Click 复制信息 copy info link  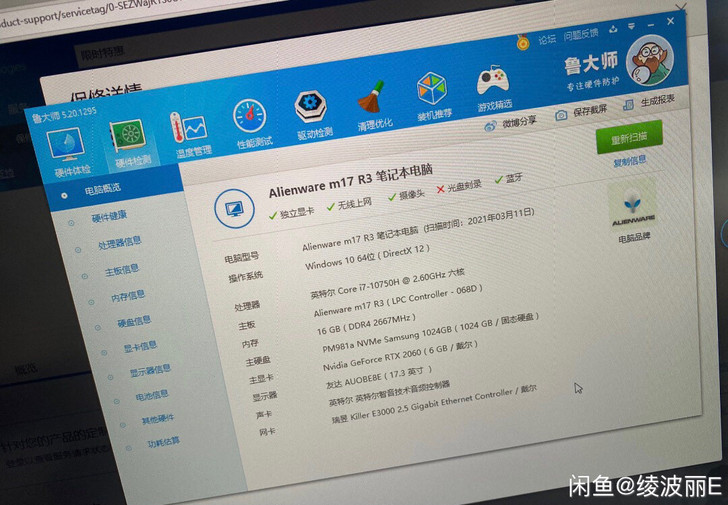tap(630, 162)
